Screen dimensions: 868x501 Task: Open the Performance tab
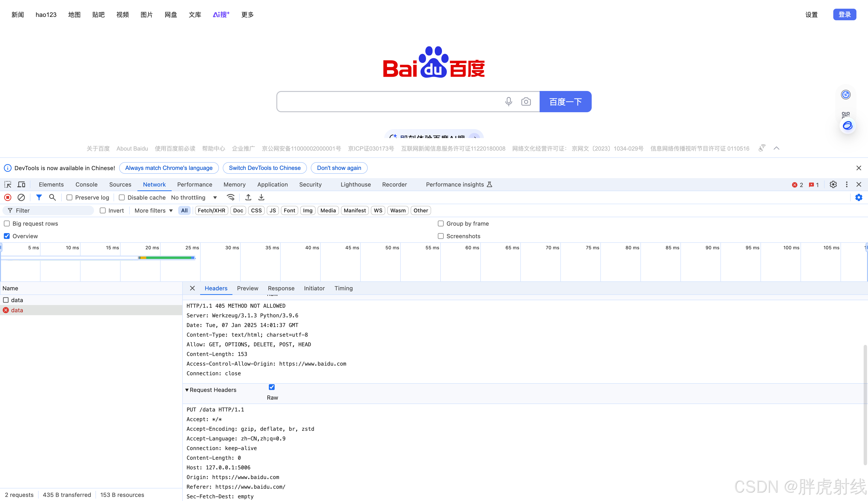(x=195, y=184)
